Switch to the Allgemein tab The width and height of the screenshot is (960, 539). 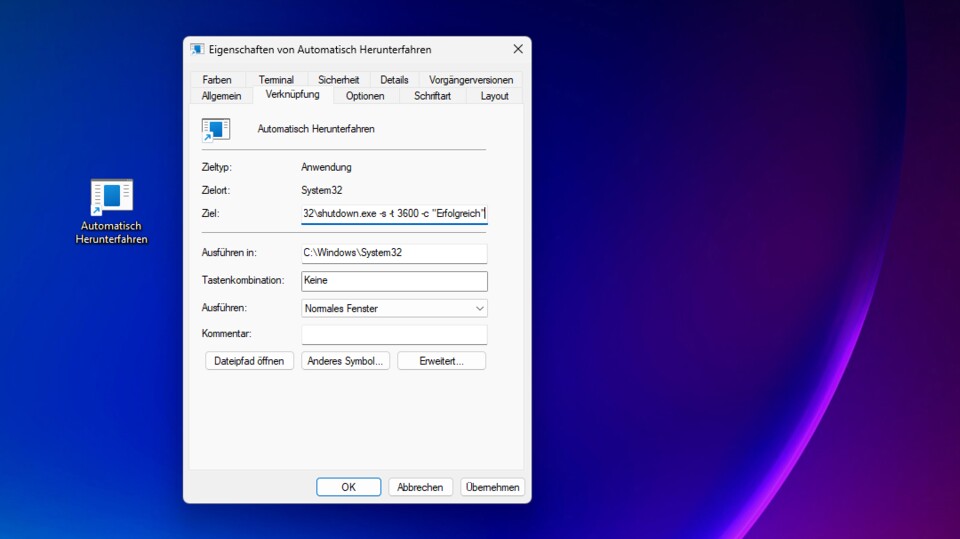pos(221,96)
